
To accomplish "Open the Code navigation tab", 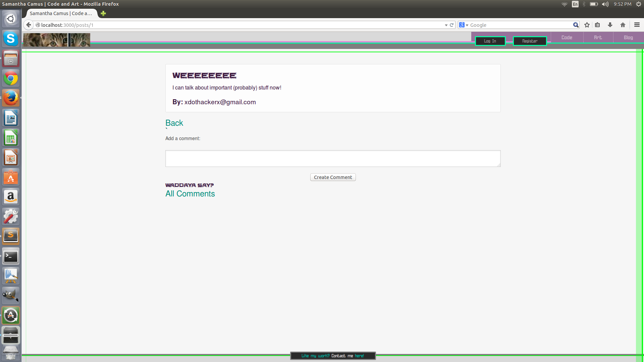I will point(567,38).
